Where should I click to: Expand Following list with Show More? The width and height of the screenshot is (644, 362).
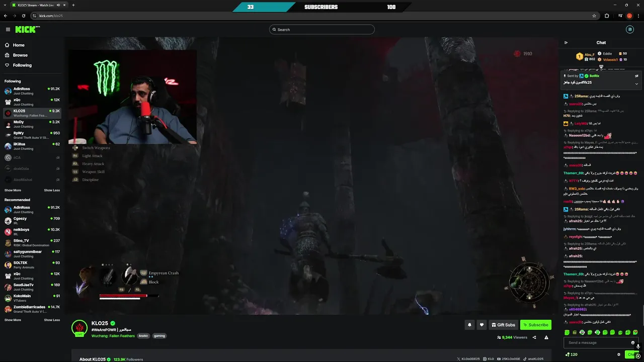coord(13,190)
